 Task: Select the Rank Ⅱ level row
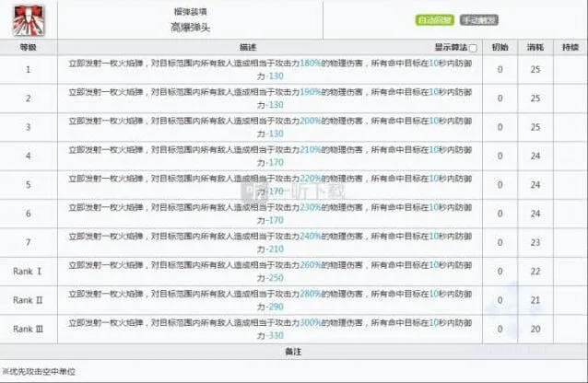[x=28, y=298]
